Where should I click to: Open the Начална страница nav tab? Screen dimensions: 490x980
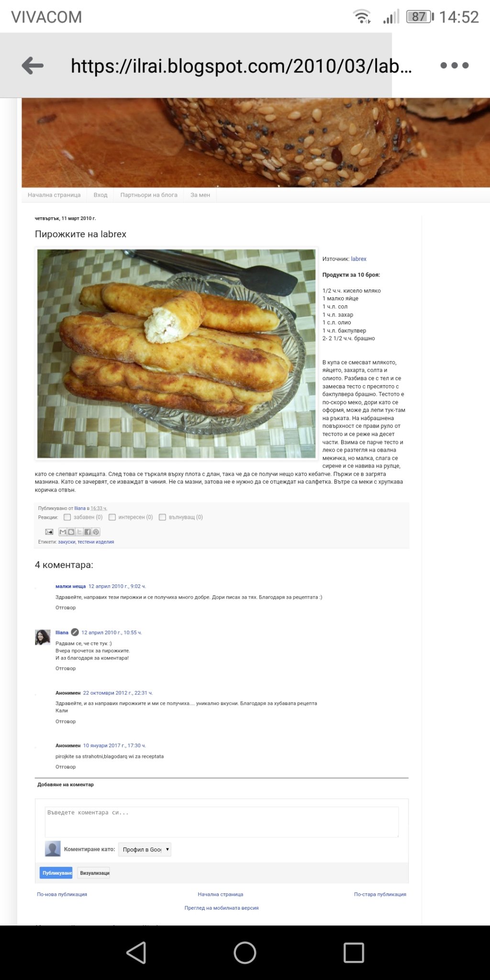coord(54,195)
